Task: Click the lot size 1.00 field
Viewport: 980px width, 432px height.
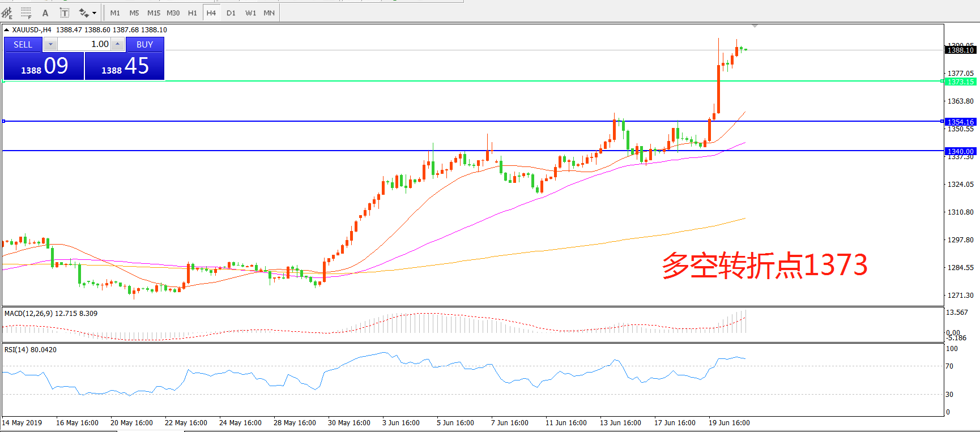Action: (85, 44)
